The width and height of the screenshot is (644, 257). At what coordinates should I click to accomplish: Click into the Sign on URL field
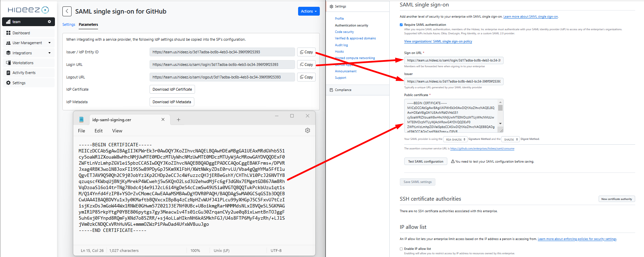[x=453, y=60]
